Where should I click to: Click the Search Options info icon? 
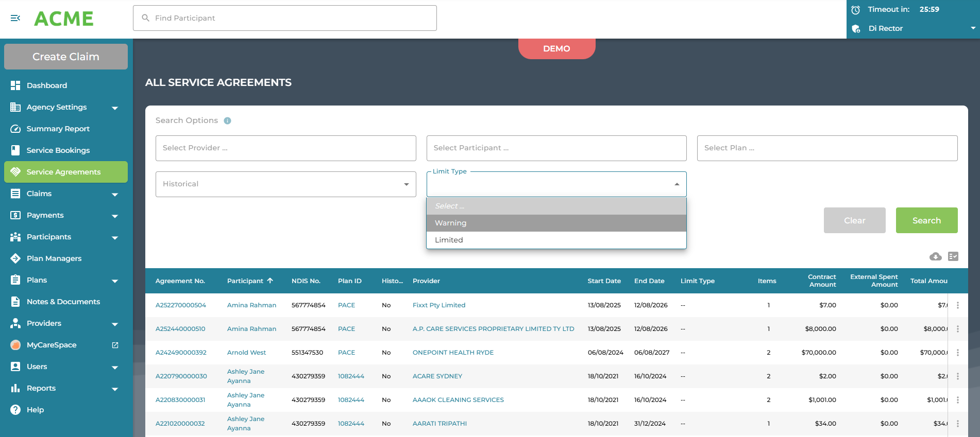227,120
